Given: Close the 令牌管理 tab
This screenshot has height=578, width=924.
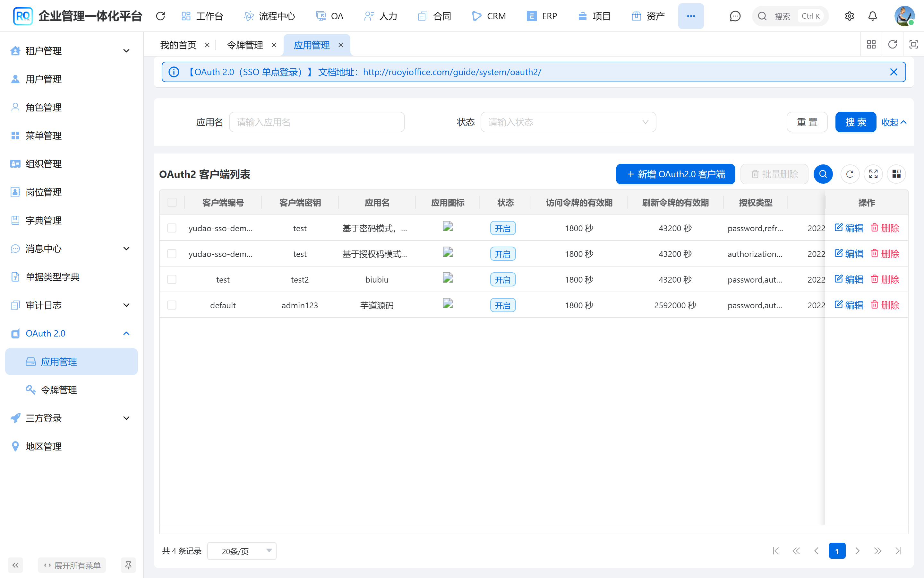Looking at the screenshot, I should point(274,45).
